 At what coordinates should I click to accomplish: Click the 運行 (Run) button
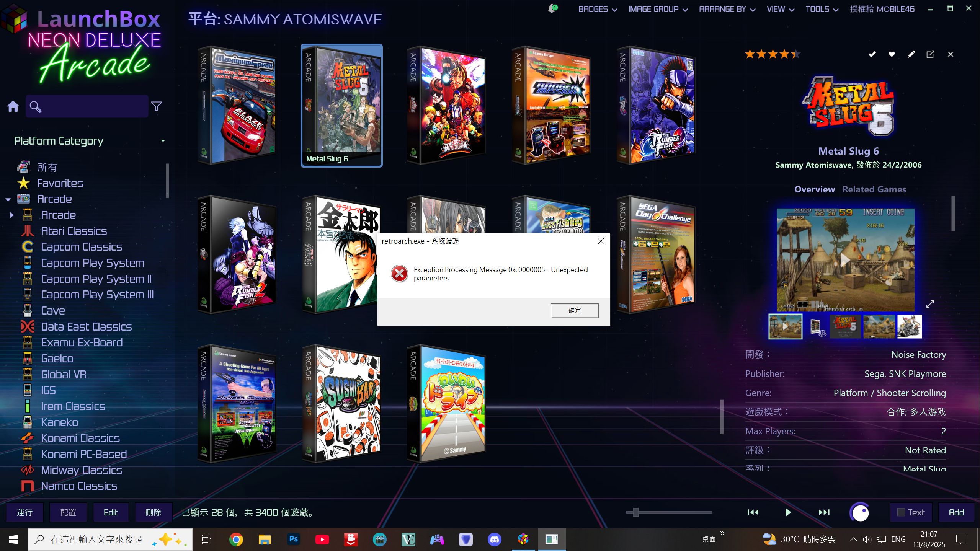(x=24, y=512)
